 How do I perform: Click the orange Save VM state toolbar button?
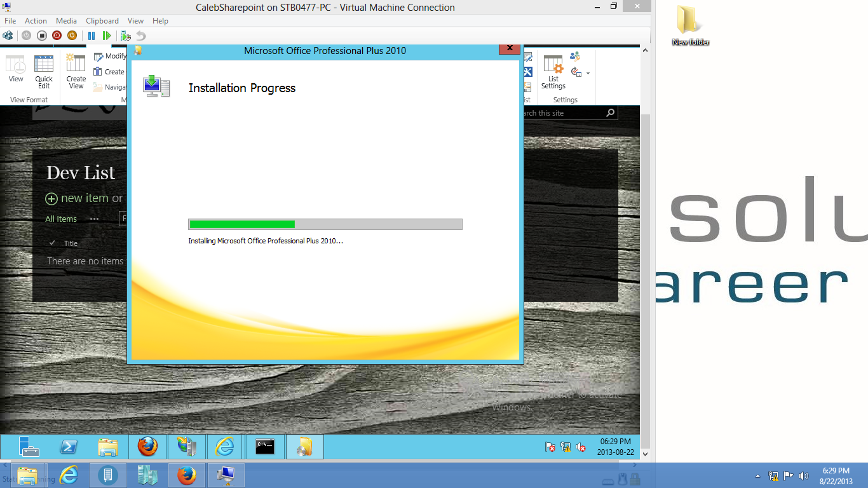pos(72,36)
